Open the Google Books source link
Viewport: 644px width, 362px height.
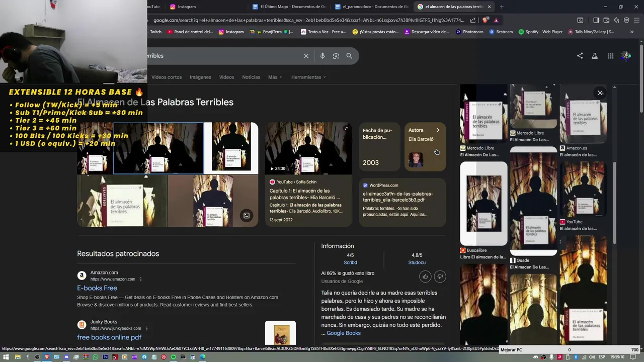[344, 333]
